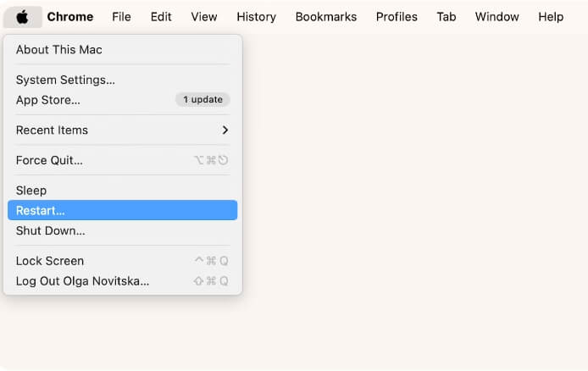The image size is (588, 371).
Task: Open System Settings from Apple menu
Action: pyautogui.click(x=122, y=80)
